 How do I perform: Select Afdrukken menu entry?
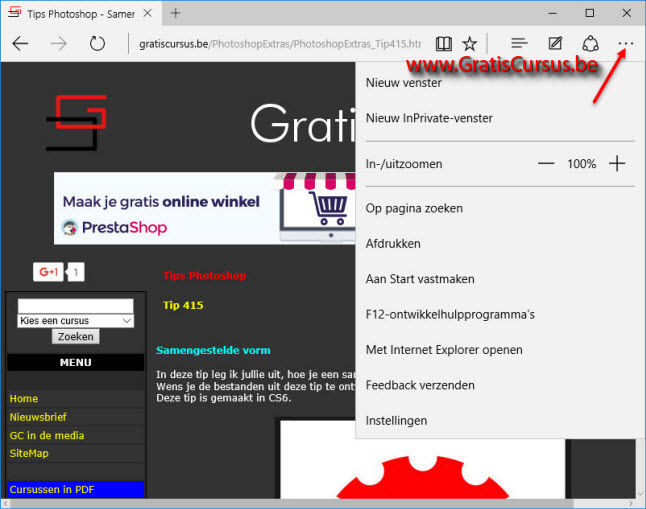tap(393, 244)
